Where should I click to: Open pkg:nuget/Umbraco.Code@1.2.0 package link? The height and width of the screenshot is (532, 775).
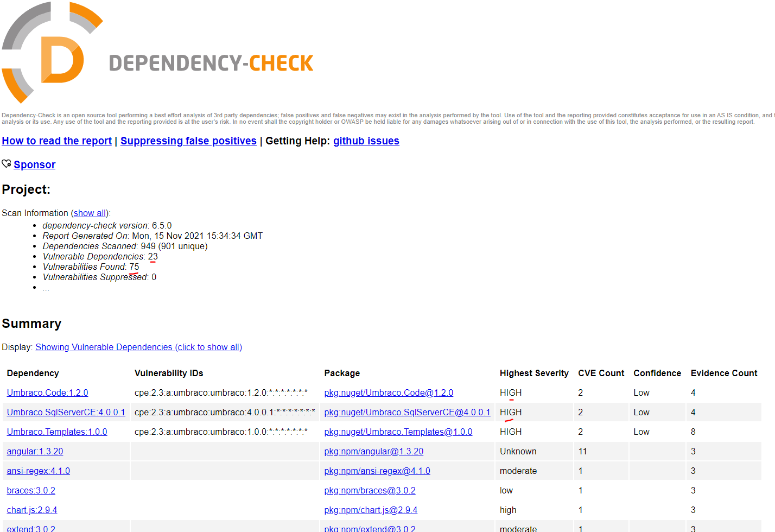click(x=389, y=392)
